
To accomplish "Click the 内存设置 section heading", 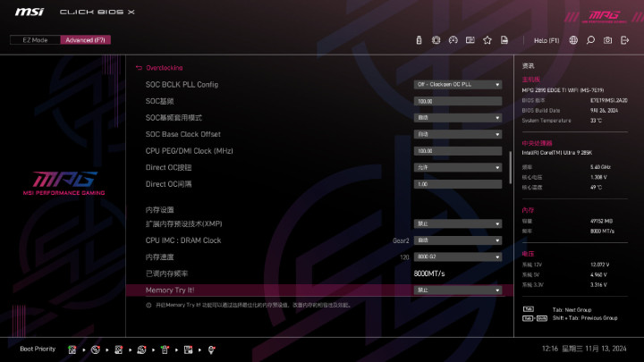I will (160, 210).
